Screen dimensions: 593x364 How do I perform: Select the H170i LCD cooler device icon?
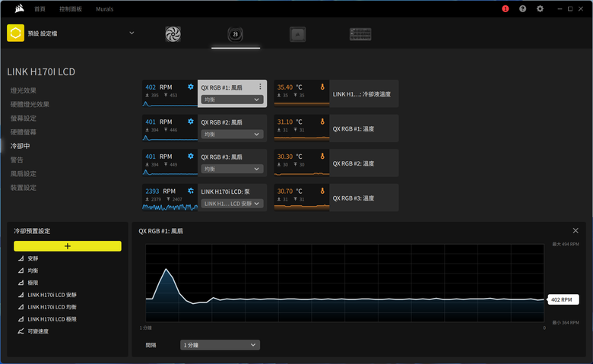point(235,34)
